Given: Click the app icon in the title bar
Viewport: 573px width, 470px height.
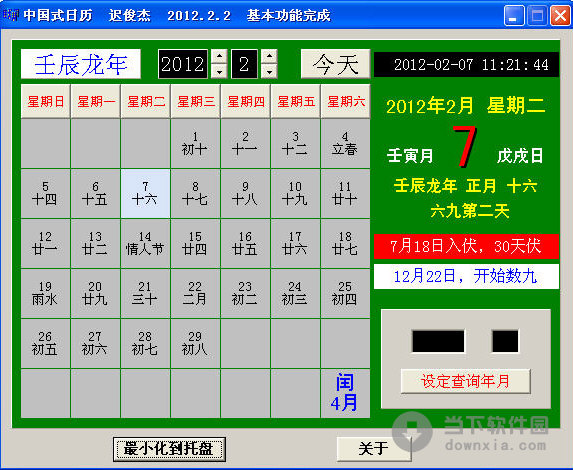Looking at the screenshot, I should pyautogui.click(x=10, y=15).
